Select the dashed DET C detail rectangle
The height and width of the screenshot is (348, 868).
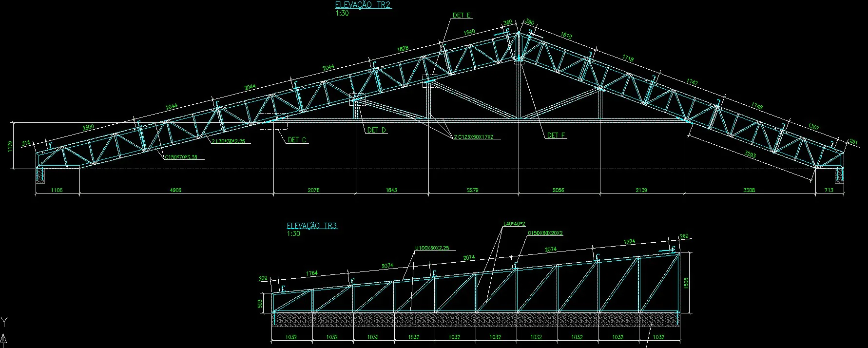(273, 121)
